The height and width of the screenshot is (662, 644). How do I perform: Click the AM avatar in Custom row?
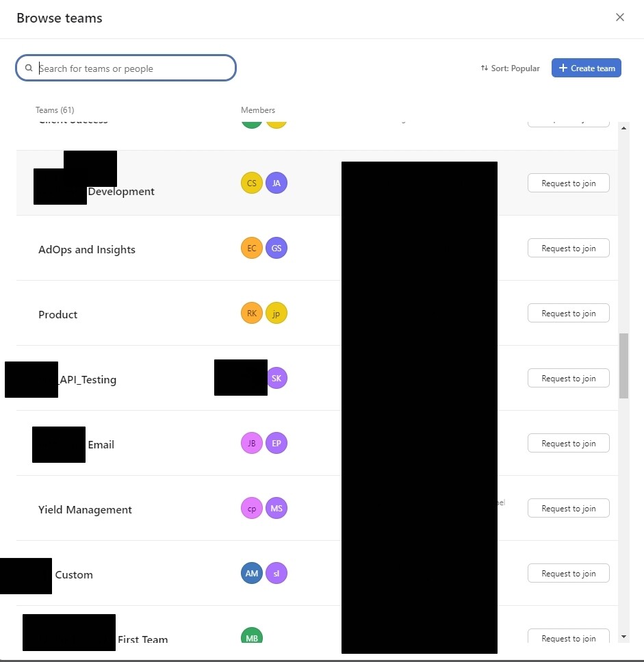pos(252,573)
